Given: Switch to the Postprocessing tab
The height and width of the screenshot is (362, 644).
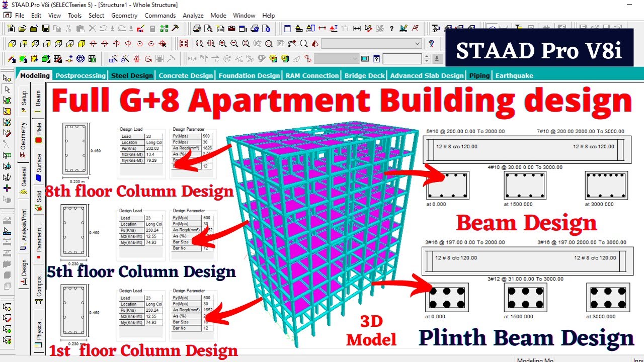Looking at the screenshot, I should click(x=80, y=75).
